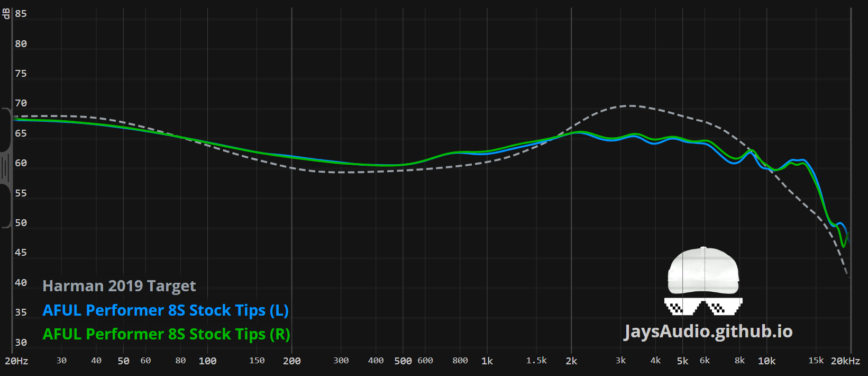868x376 pixels.
Task: Select the Harman 2019 Target legend label
Action: click(119, 286)
